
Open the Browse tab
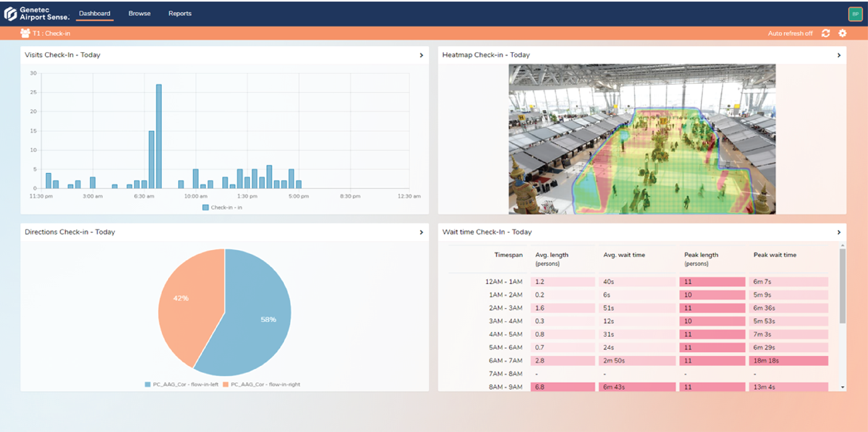pos(140,14)
